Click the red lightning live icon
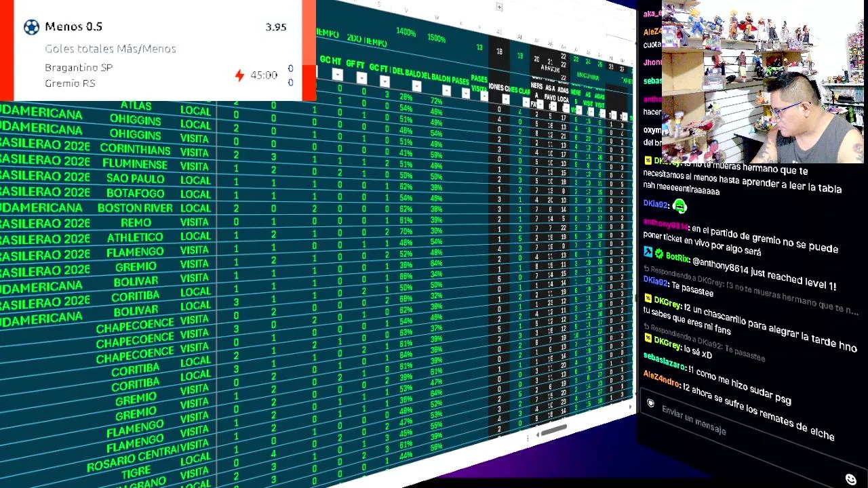This screenshot has height=488, width=868. coord(239,75)
